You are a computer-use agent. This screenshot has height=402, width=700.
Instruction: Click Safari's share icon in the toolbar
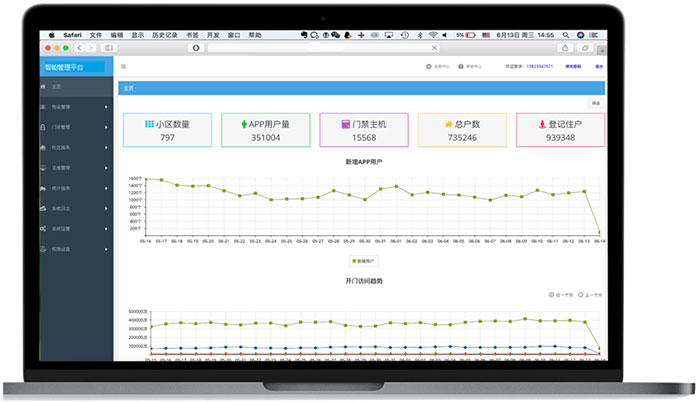click(566, 47)
